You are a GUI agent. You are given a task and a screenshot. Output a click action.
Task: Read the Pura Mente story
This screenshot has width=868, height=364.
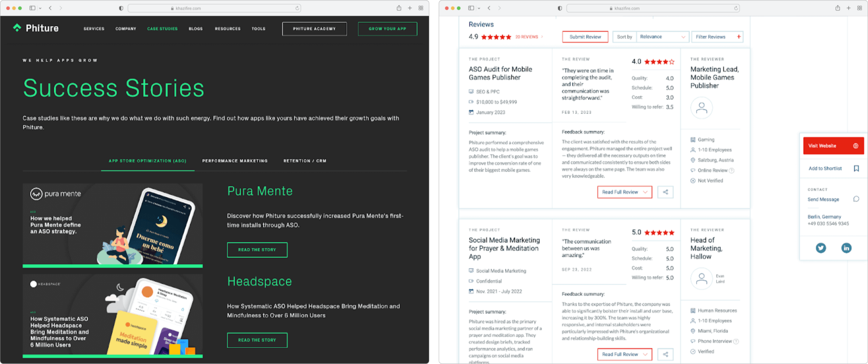click(257, 250)
